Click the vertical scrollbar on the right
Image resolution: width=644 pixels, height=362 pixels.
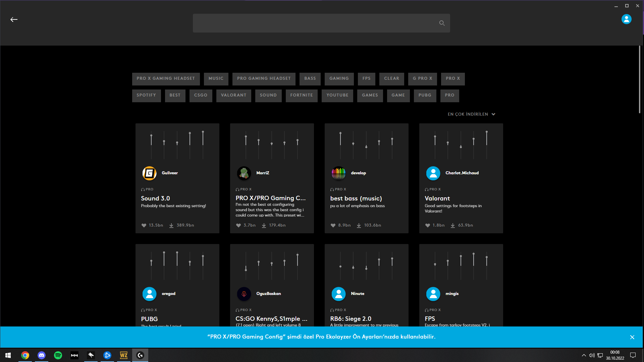tap(639, 80)
